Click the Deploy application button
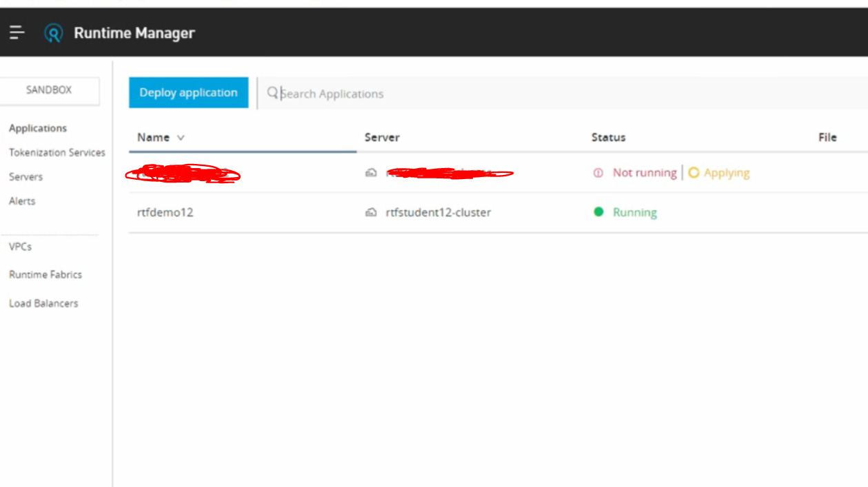868x487 pixels. point(188,92)
